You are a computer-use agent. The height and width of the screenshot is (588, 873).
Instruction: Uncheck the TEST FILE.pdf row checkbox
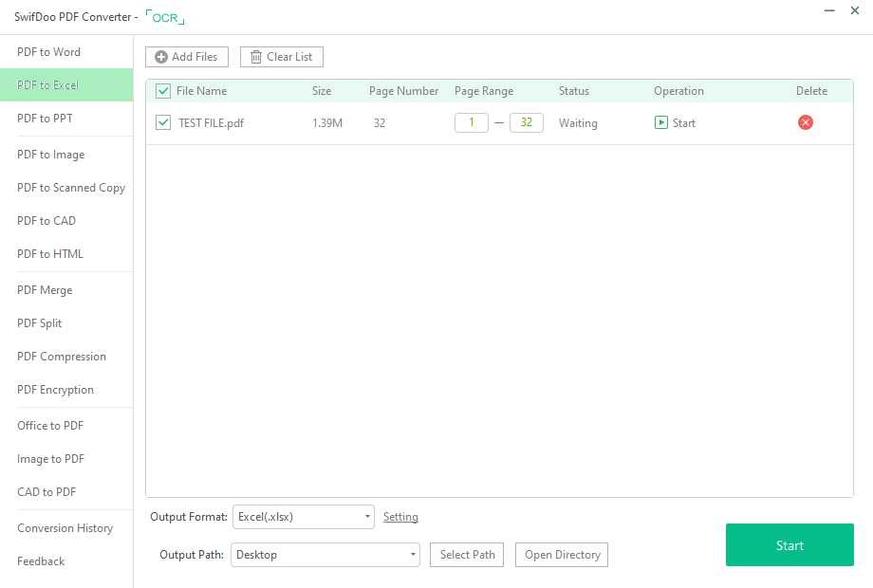[x=163, y=122]
